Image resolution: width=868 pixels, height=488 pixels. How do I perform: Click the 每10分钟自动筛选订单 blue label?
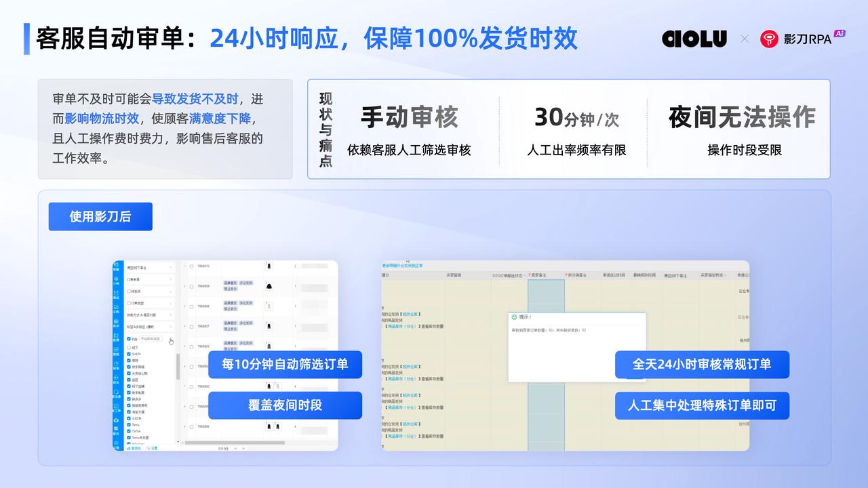click(285, 364)
